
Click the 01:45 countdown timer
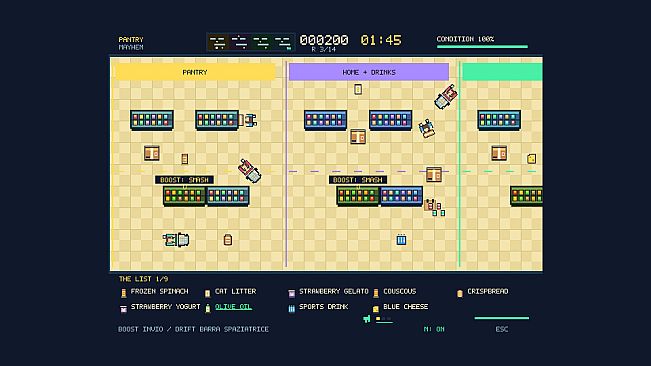tap(381, 40)
